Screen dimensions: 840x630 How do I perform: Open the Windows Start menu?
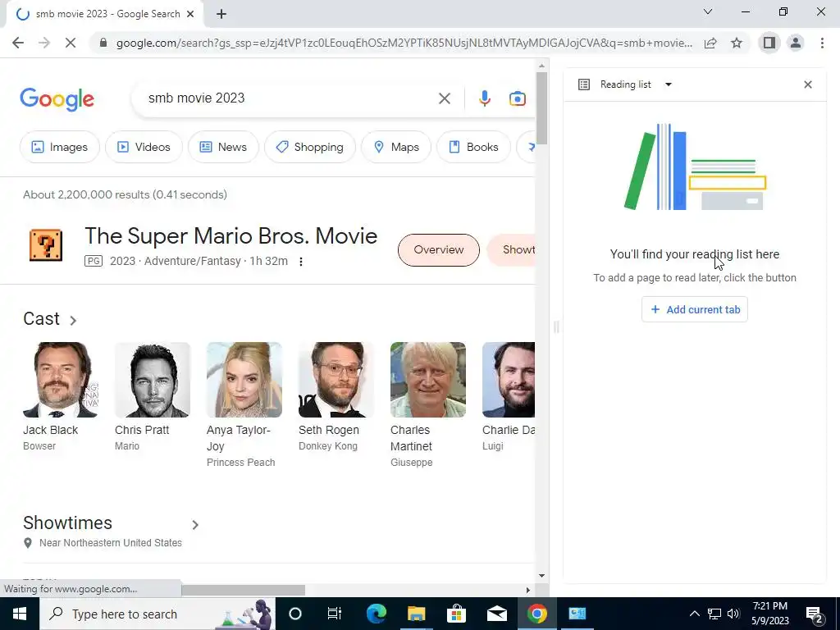click(x=20, y=614)
